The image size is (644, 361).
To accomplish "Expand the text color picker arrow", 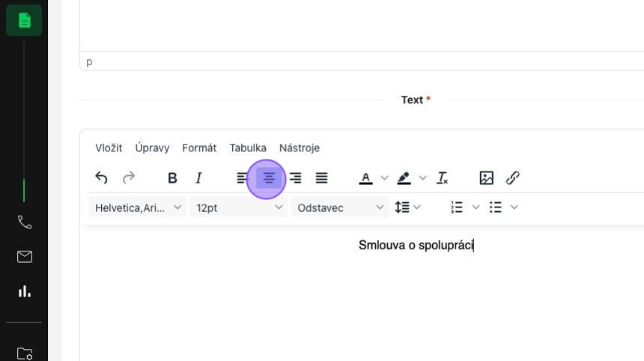I will coord(384,178).
